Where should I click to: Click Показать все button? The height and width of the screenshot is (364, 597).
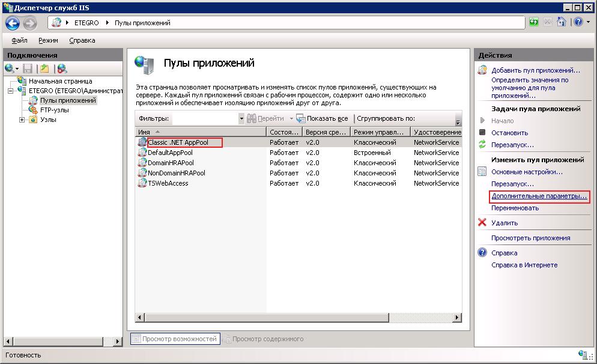(x=322, y=118)
